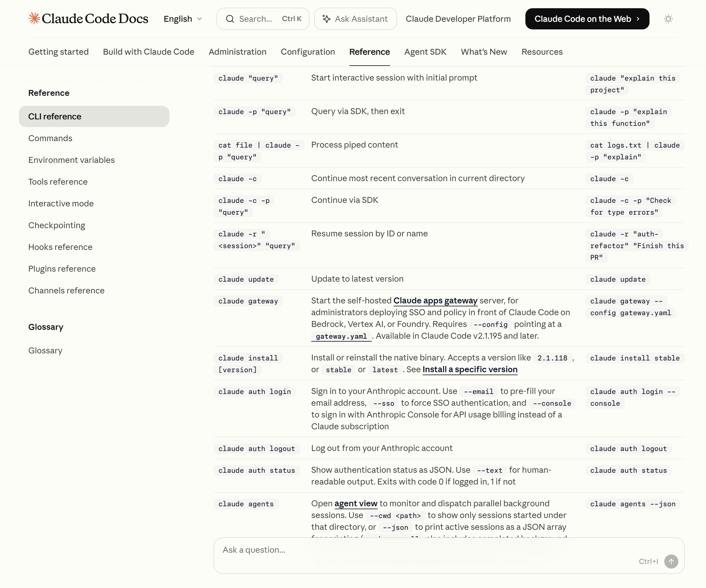Follow the gateway.yaml link
Viewport: 706px width, 588px height.
pyautogui.click(x=341, y=336)
